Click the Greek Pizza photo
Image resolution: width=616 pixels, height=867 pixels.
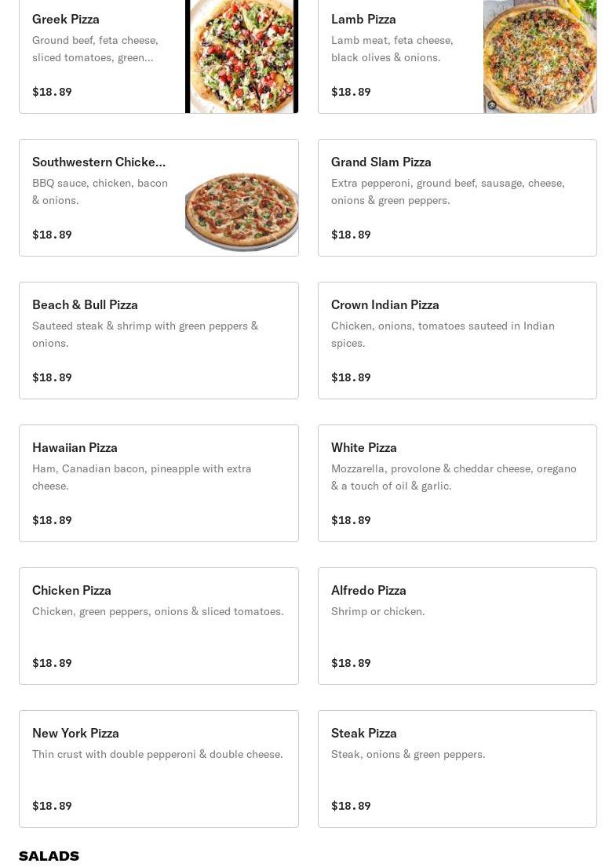click(x=242, y=56)
